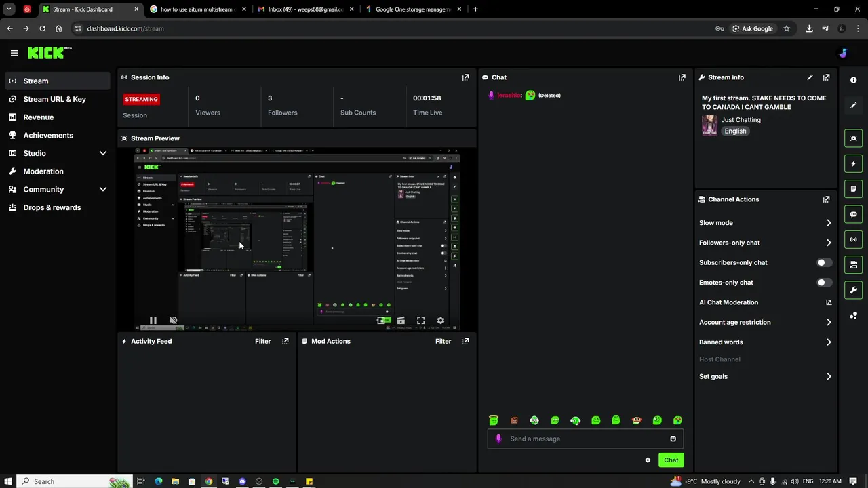Screen dimensions: 868x488
Task: Open Slow mode options arrow
Action: [x=829, y=223]
